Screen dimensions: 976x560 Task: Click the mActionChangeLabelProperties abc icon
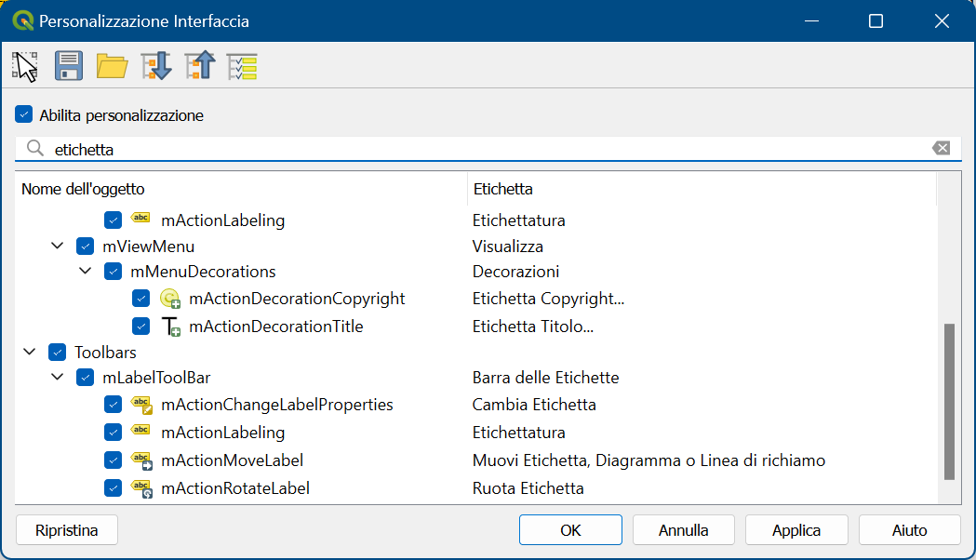(141, 405)
